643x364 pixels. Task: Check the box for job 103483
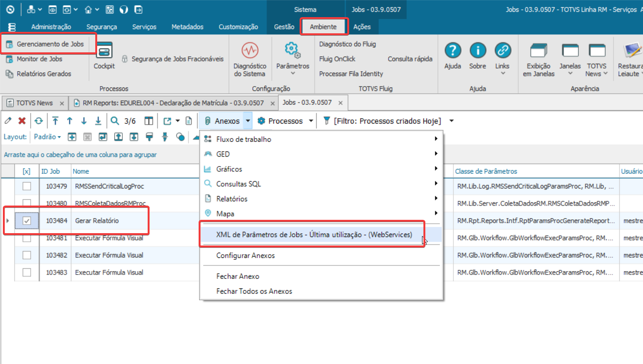27,272
